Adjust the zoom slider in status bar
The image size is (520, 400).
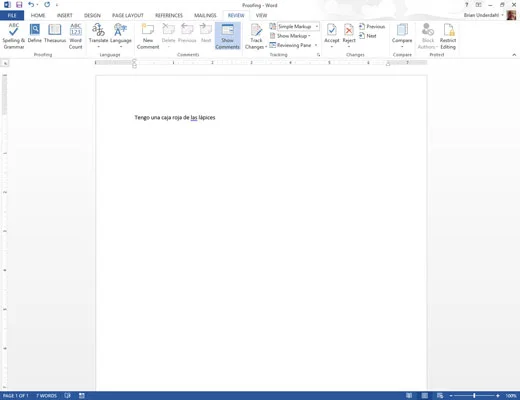click(x=474, y=396)
